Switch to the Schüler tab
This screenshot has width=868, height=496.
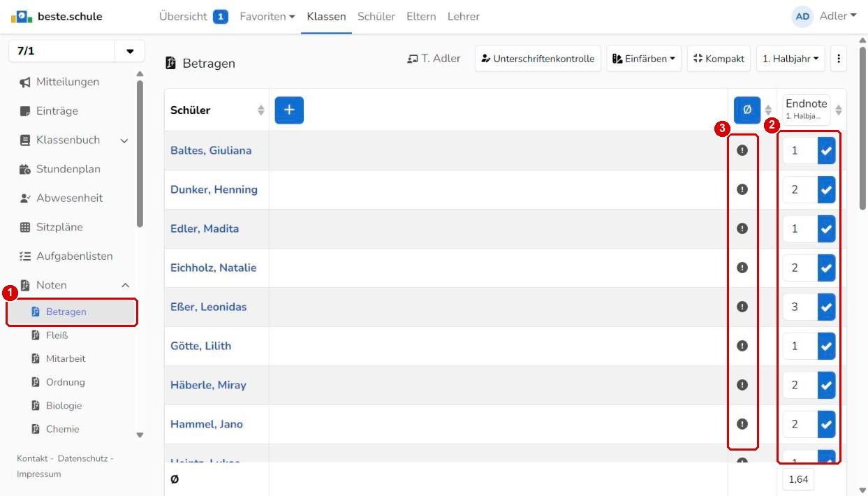pos(376,16)
